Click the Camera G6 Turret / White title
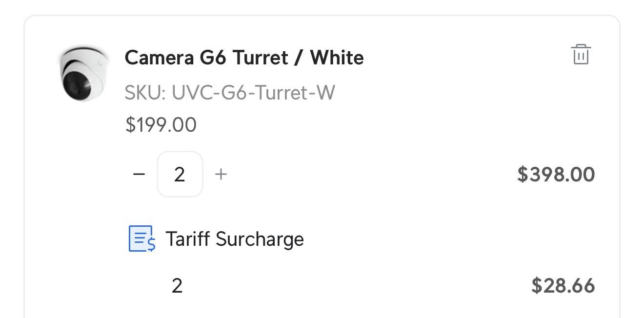Screen dimensions: 644x318 click(244, 58)
